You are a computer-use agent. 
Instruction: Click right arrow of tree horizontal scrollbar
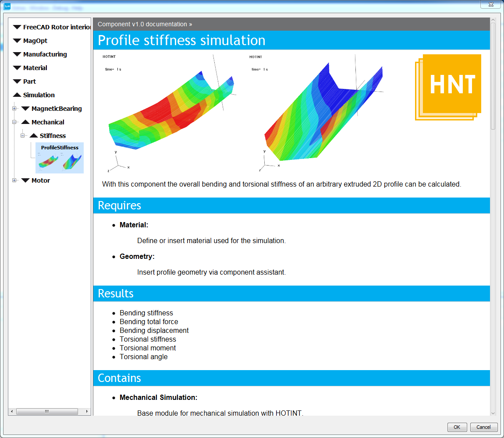pyautogui.click(x=87, y=412)
